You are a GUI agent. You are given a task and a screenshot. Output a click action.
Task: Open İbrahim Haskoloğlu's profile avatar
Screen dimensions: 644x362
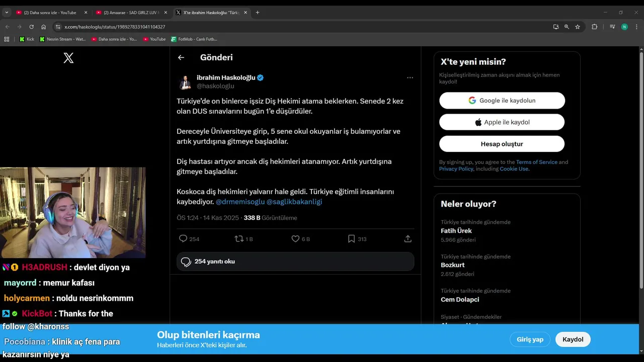tap(185, 82)
